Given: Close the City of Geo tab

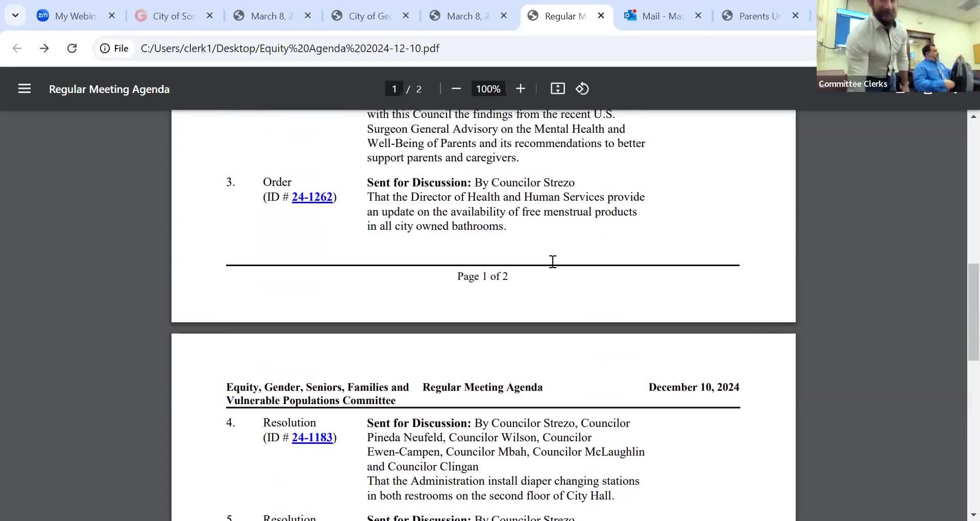Looking at the screenshot, I should pos(406,16).
